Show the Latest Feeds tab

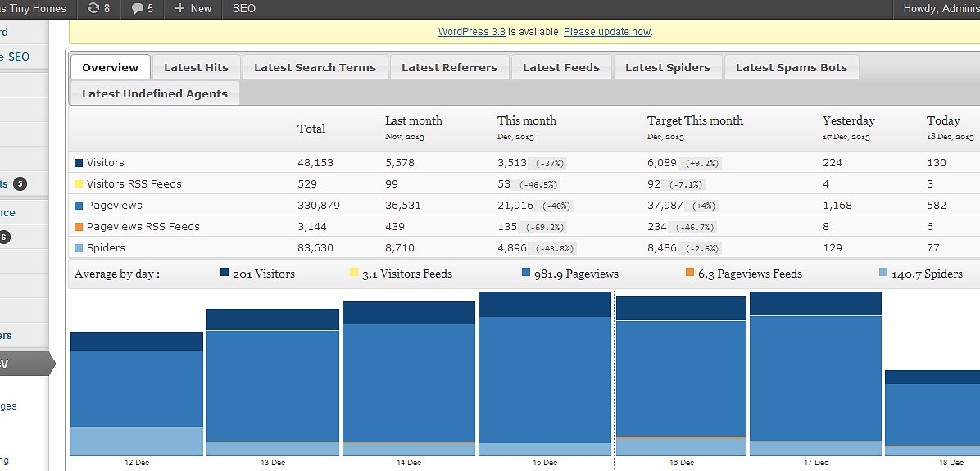(560, 67)
